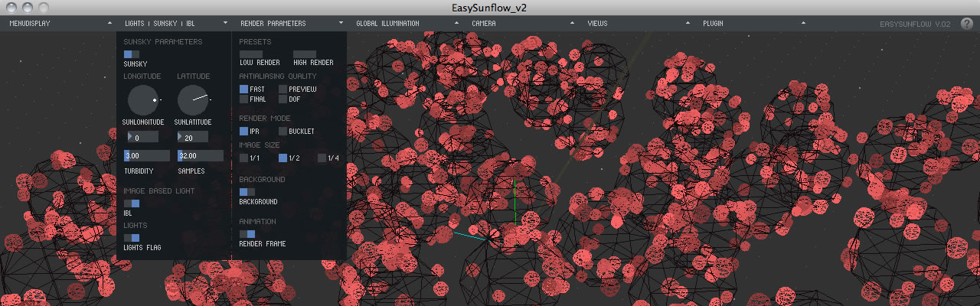The width and height of the screenshot is (980, 306).
Task: Expand the Global Illumination arrow
Action: coord(456,24)
